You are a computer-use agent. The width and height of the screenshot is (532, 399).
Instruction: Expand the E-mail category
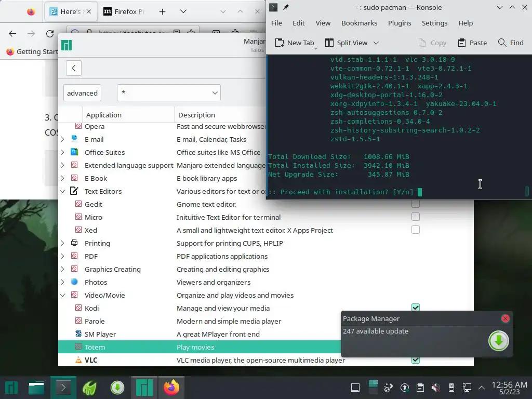[62, 139]
